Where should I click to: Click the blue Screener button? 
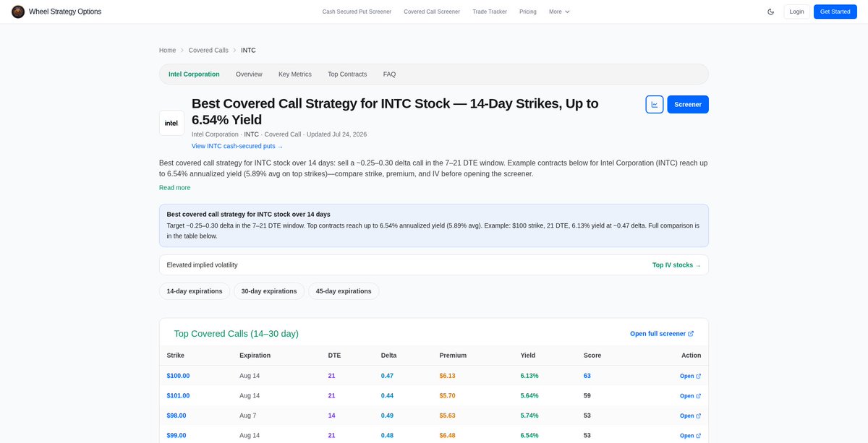pos(688,104)
